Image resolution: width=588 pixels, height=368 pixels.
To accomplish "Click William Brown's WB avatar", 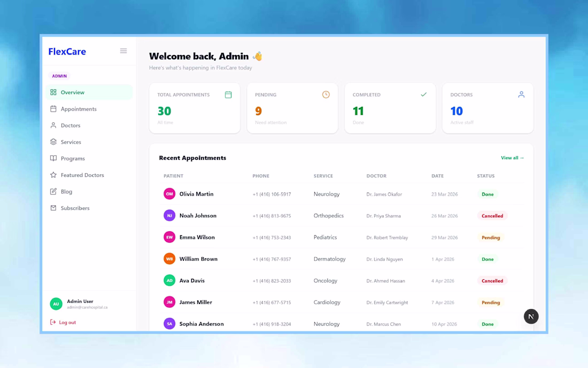I will tap(169, 259).
